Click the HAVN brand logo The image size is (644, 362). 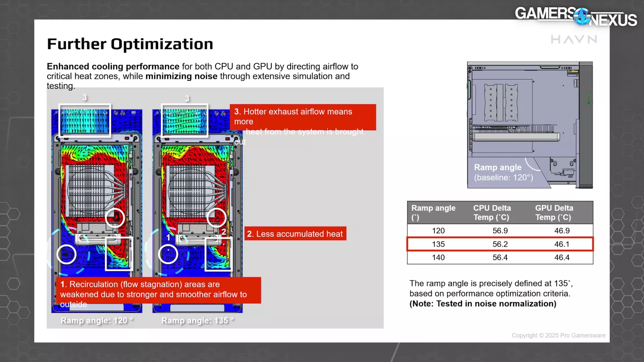[574, 39]
